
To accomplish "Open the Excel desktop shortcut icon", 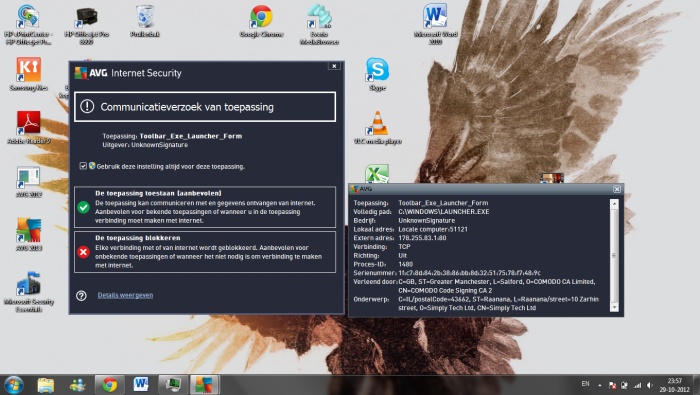I will 377,174.
